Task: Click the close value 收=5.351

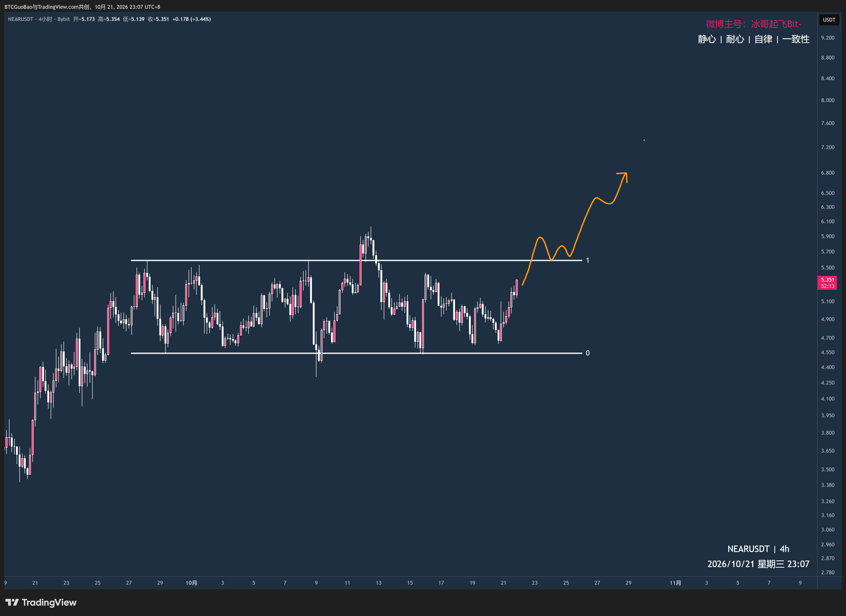Action: [158, 19]
